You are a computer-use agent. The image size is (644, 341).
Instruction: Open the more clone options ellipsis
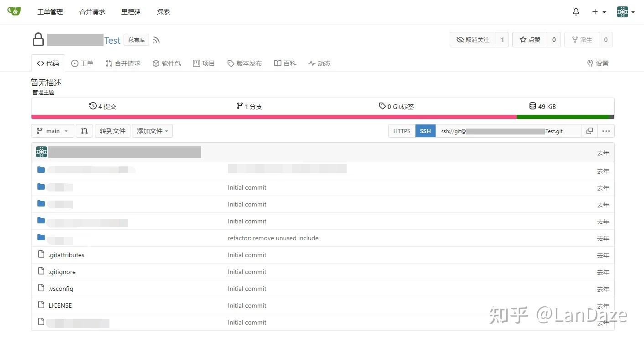coord(606,131)
